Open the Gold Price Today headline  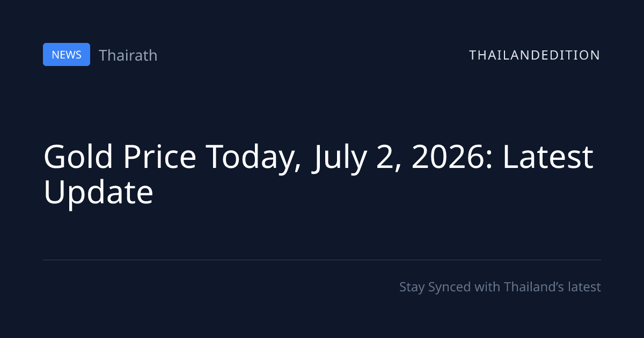pyautogui.click(x=318, y=174)
